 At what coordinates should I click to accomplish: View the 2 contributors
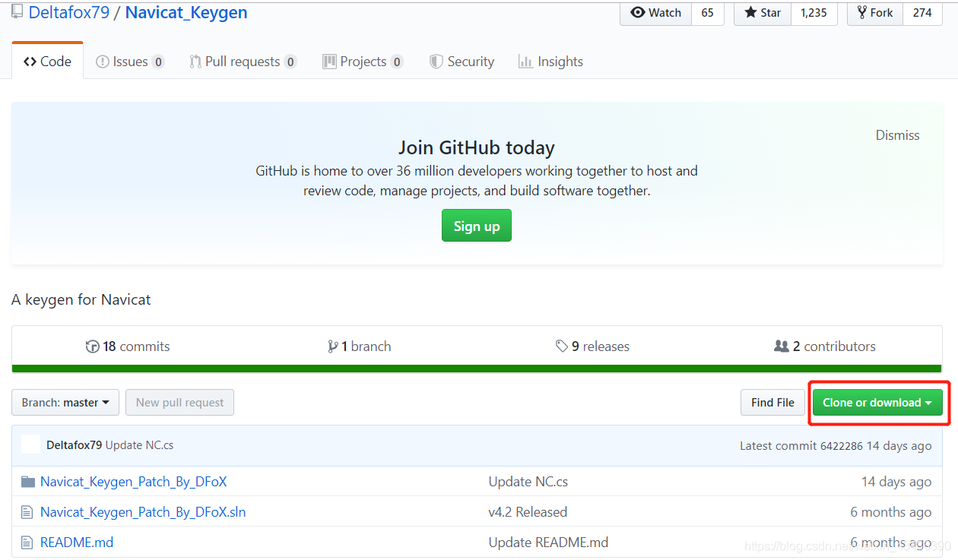tap(825, 346)
